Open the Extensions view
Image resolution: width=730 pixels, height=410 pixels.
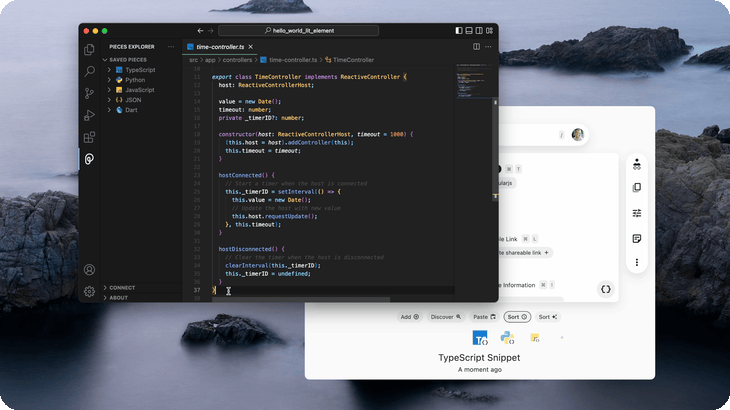click(x=89, y=137)
